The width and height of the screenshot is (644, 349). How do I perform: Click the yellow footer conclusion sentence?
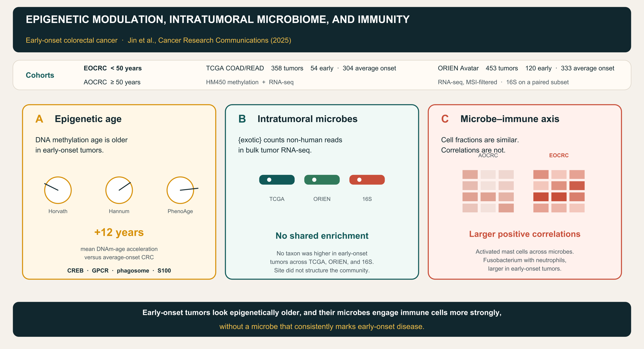322,326
